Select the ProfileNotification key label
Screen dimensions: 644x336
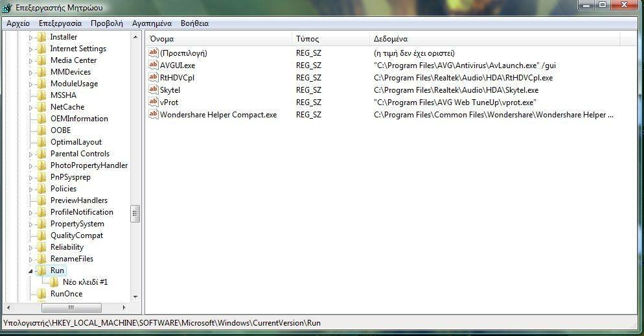82,212
